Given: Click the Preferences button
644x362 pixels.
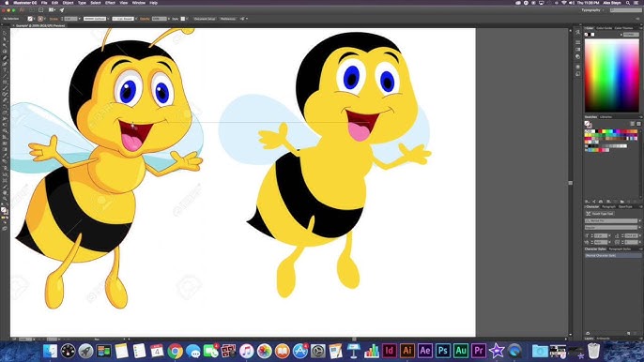Looking at the screenshot, I should (x=228, y=19).
